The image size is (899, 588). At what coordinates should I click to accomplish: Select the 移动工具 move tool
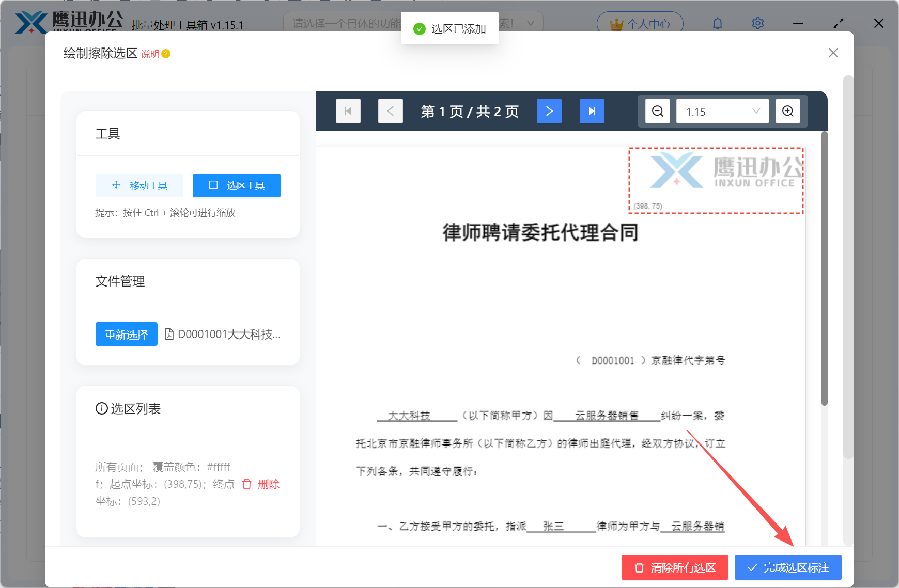[139, 185]
